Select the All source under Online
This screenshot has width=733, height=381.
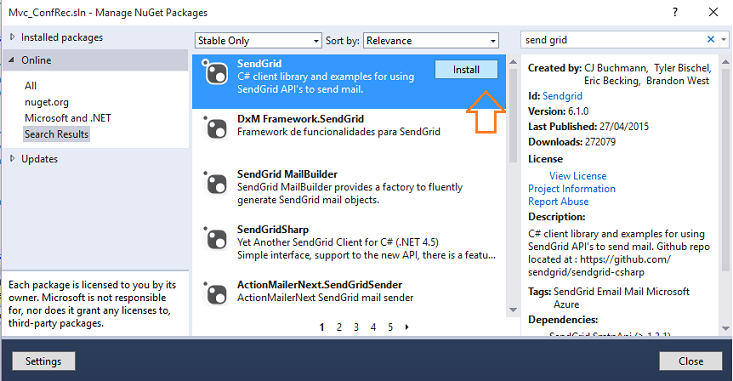(x=30, y=86)
